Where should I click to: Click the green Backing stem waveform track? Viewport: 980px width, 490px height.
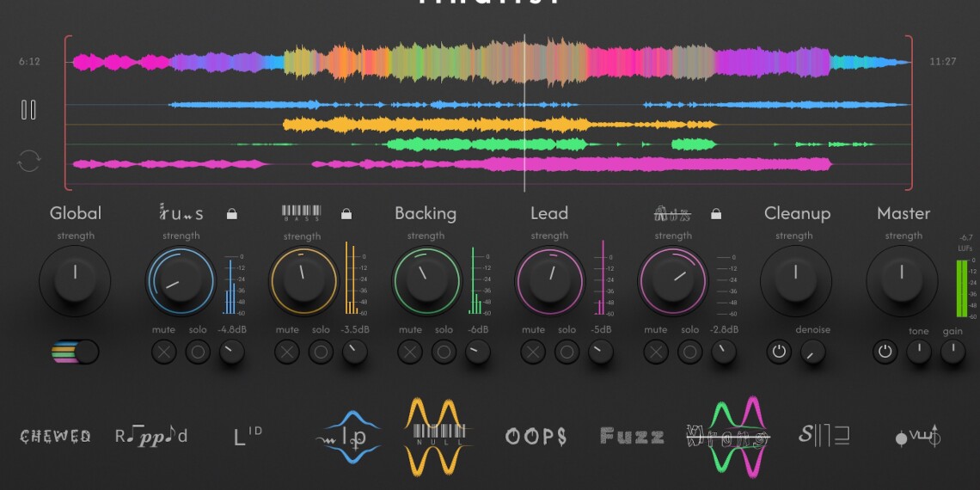click(x=481, y=144)
